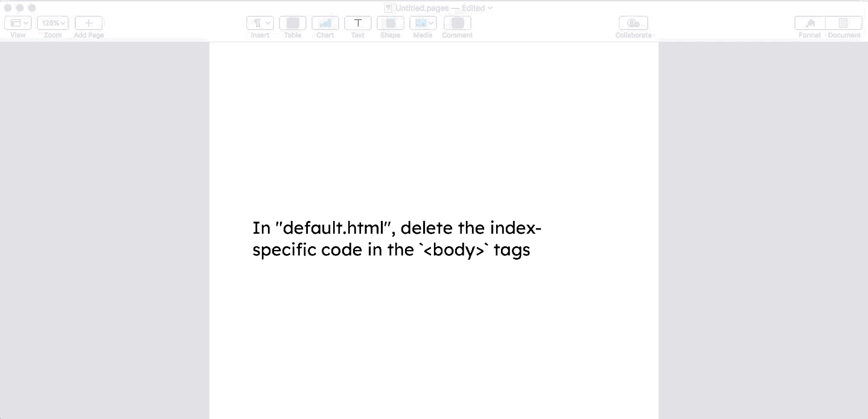Screen dimensions: 868x419
Task: Open the Insert paragraph menu
Action: [260, 23]
